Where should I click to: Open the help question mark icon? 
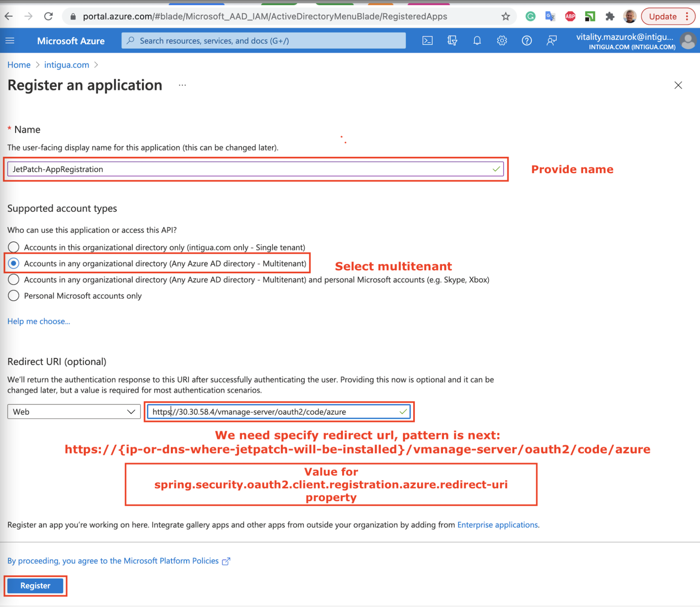point(527,41)
